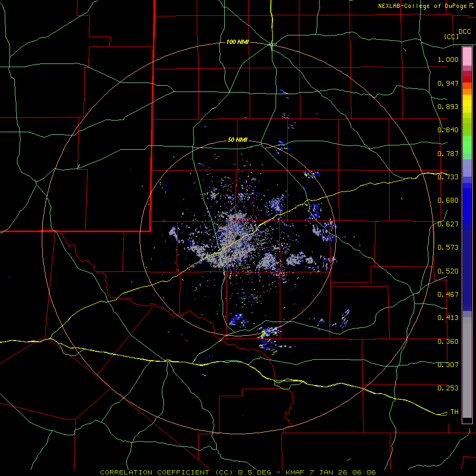Viewport: 476px width, 476px height.
Task: Click the 0.627 scale value
Action: tap(448, 224)
